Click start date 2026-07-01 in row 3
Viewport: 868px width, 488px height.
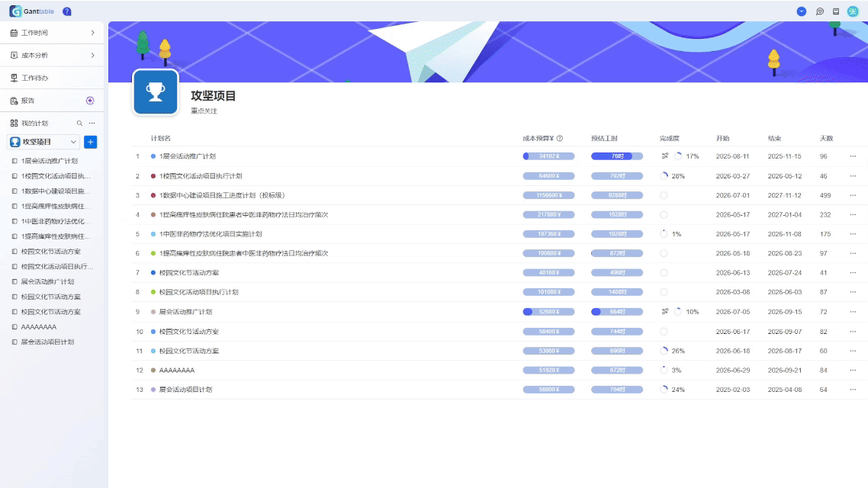[732, 195]
